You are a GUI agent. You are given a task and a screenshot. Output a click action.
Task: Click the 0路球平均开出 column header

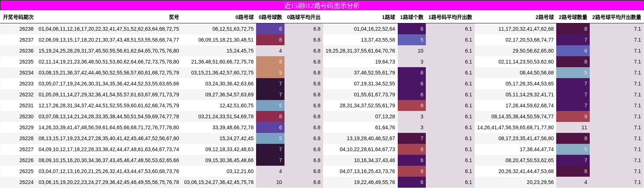pyautogui.click(x=304, y=17)
